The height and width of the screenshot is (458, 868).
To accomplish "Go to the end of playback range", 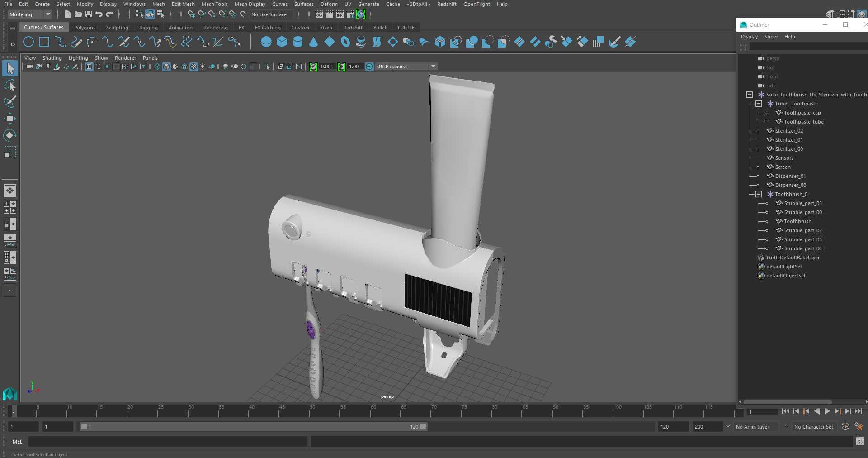I will click(x=858, y=411).
